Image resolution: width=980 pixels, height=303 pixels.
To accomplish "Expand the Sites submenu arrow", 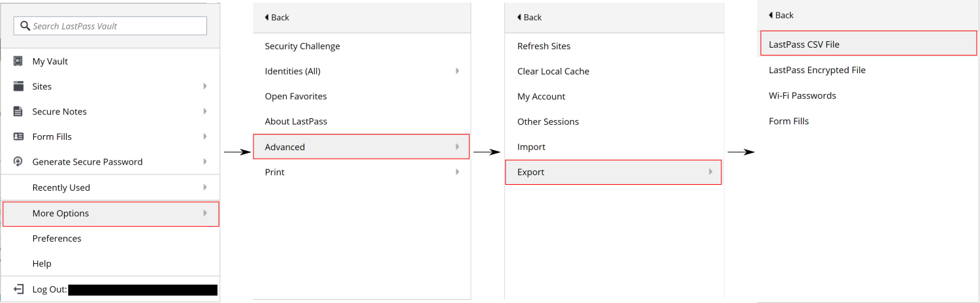I will point(205,86).
